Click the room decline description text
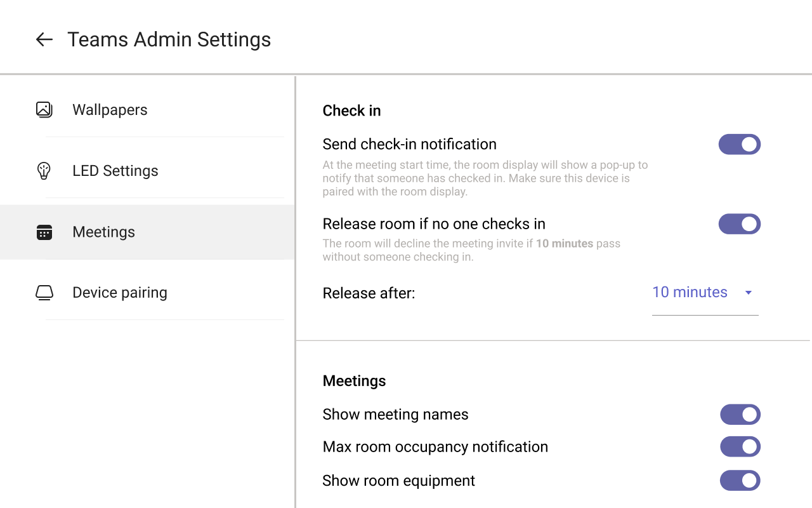 coord(472,250)
